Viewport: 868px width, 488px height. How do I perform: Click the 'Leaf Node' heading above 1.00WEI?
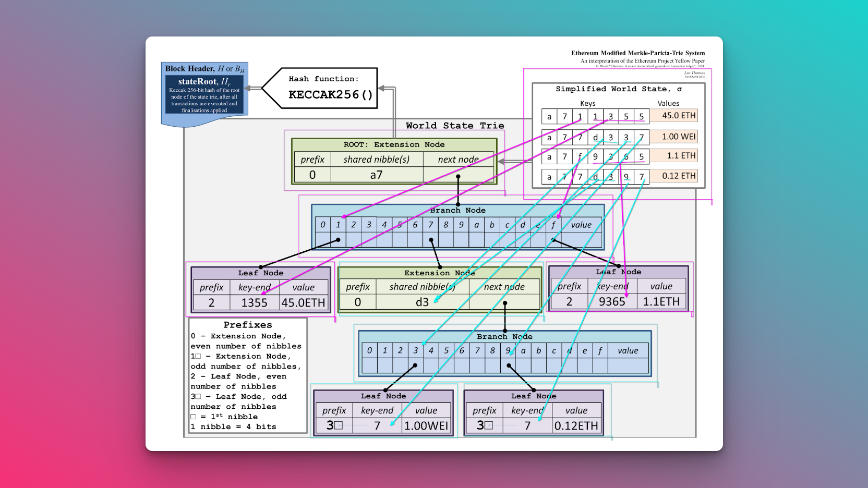point(383,396)
